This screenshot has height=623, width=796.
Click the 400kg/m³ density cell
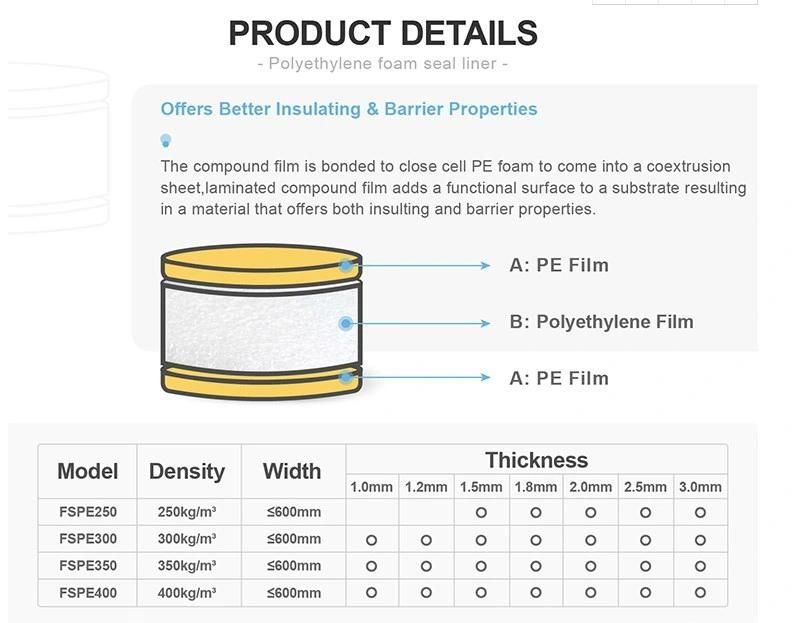point(187,593)
